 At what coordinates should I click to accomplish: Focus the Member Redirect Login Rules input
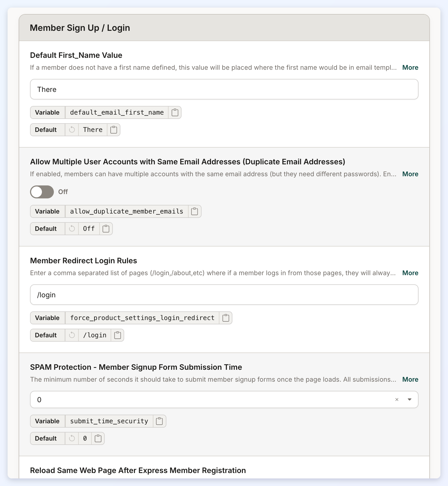224,295
